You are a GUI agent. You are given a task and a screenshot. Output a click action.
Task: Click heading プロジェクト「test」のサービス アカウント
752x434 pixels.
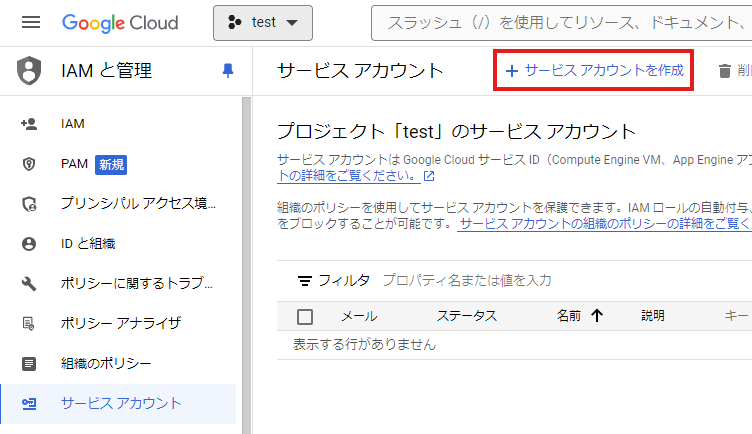[x=457, y=131]
